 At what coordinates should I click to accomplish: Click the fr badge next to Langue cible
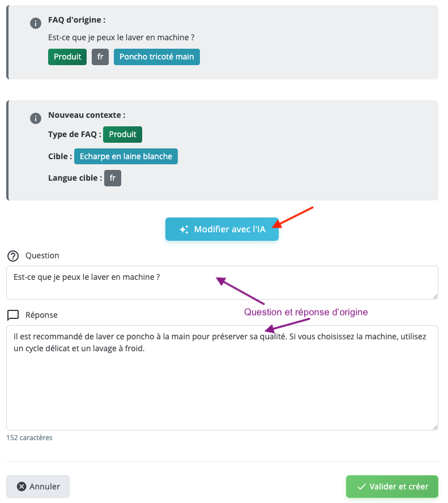[113, 178]
